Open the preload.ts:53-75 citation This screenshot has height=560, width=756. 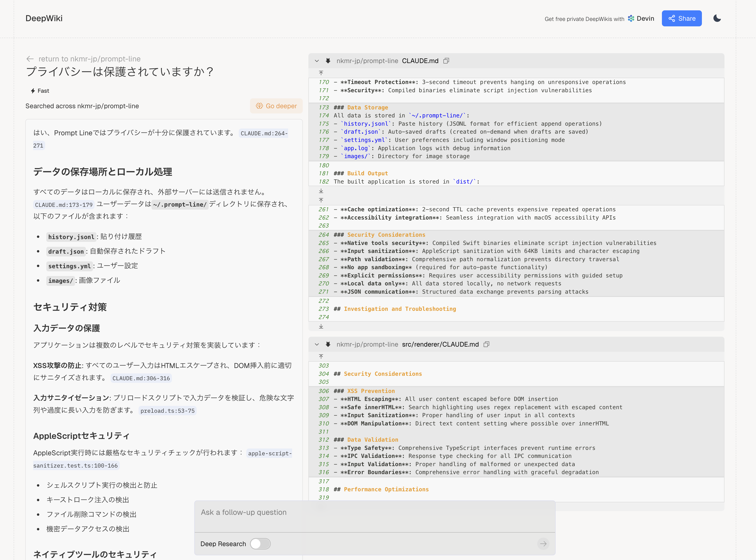[x=167, y=411]
